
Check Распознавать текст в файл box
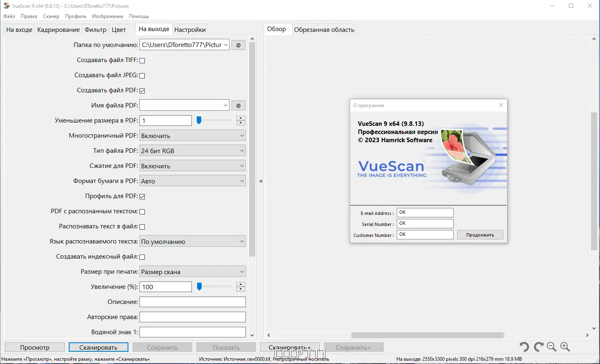[x=142, y=227]
